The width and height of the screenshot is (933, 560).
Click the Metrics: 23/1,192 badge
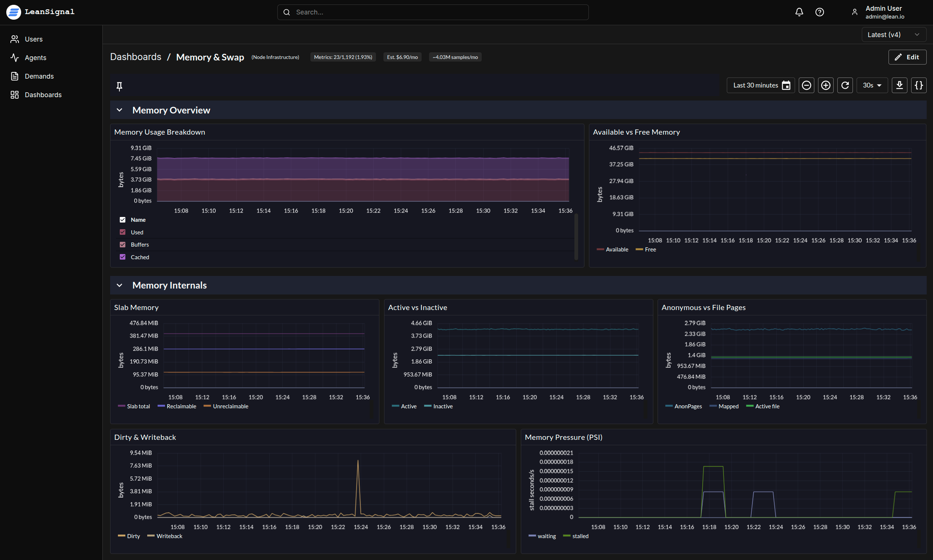343,57
